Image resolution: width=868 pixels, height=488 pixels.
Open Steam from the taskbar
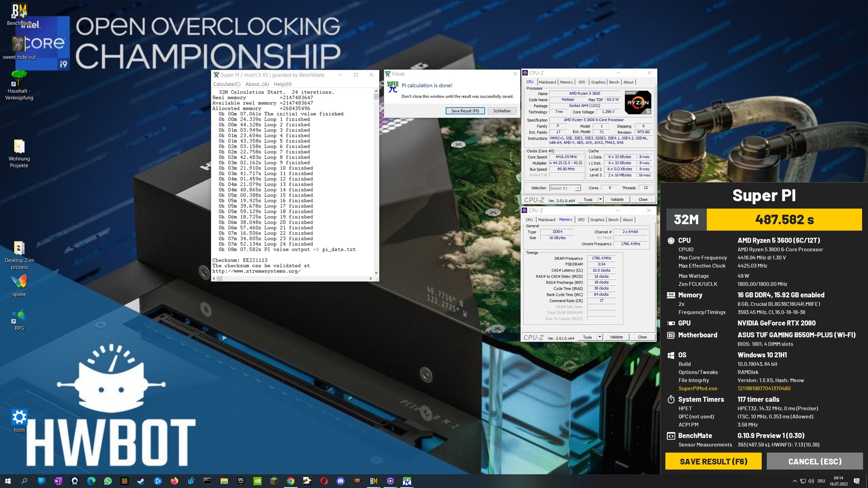(x=141, y=481)
